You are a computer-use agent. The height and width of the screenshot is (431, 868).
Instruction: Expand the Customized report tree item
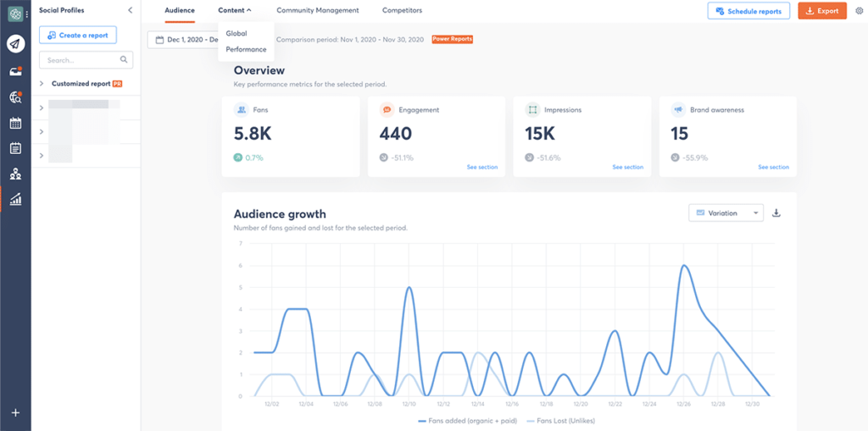point(42,84)
